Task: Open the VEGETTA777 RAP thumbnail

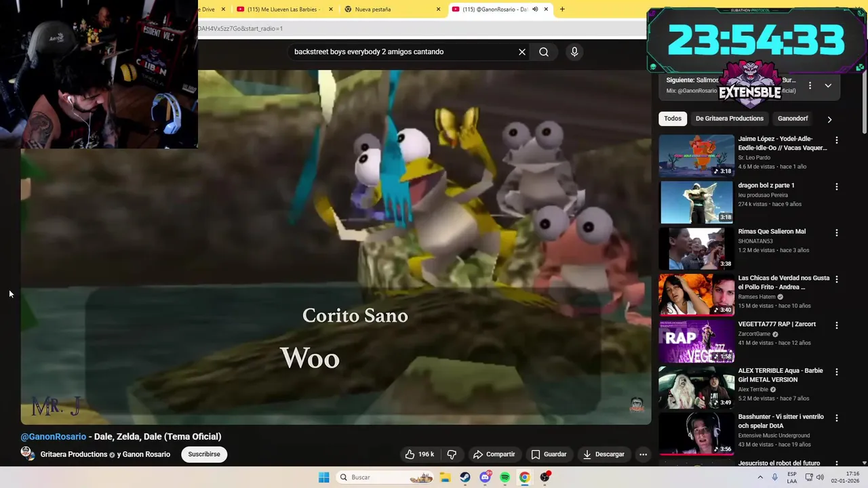Action: coord(696,340)
